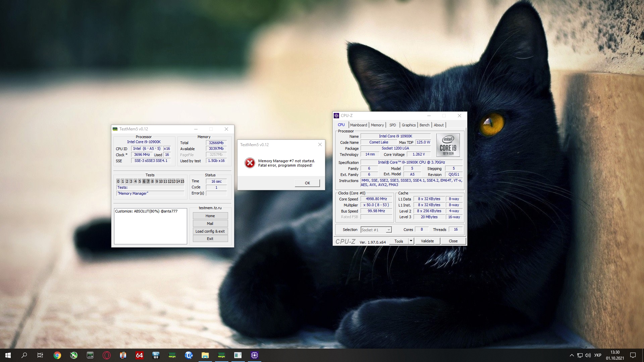Switch to the SPD tab in CPU-Z
The width and height of the screenshot is (644, 362).
pyautogui.click(x=392, y=125)
